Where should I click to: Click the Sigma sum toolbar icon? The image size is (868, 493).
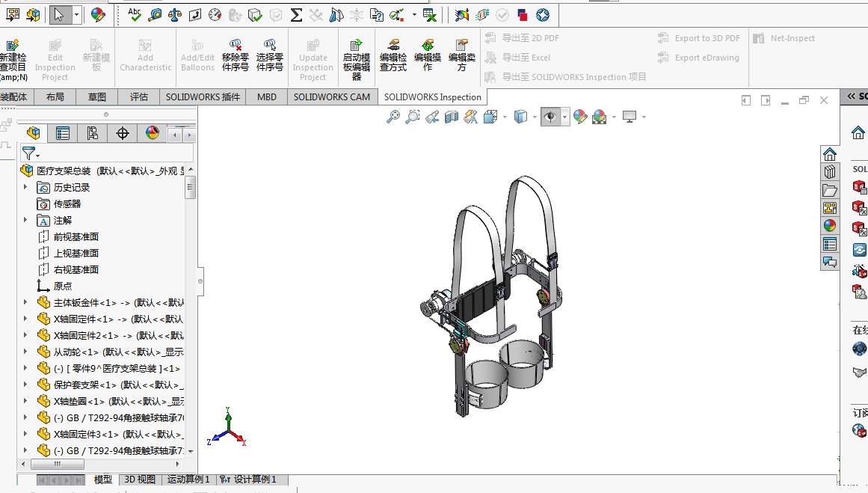click(296, 15)
